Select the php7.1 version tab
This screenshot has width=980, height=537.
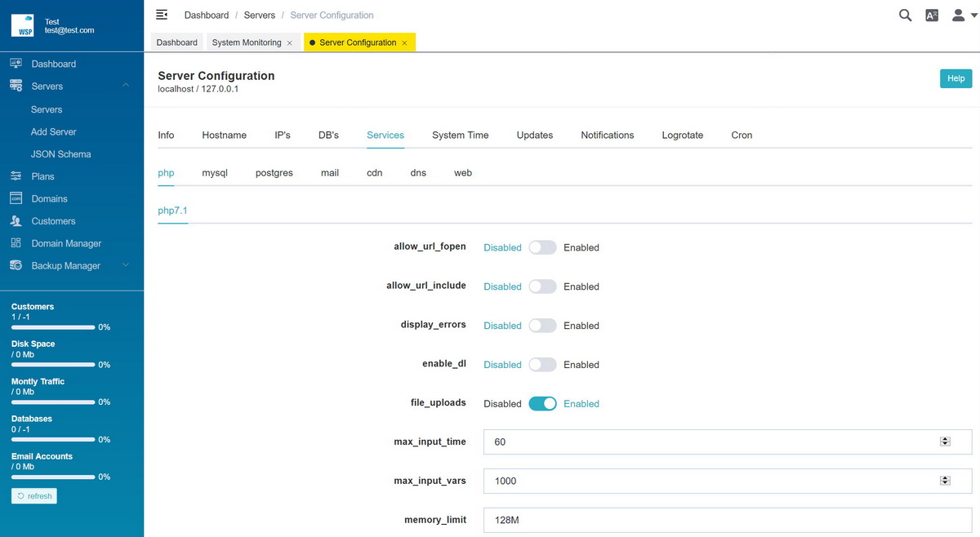coord(172,211)
